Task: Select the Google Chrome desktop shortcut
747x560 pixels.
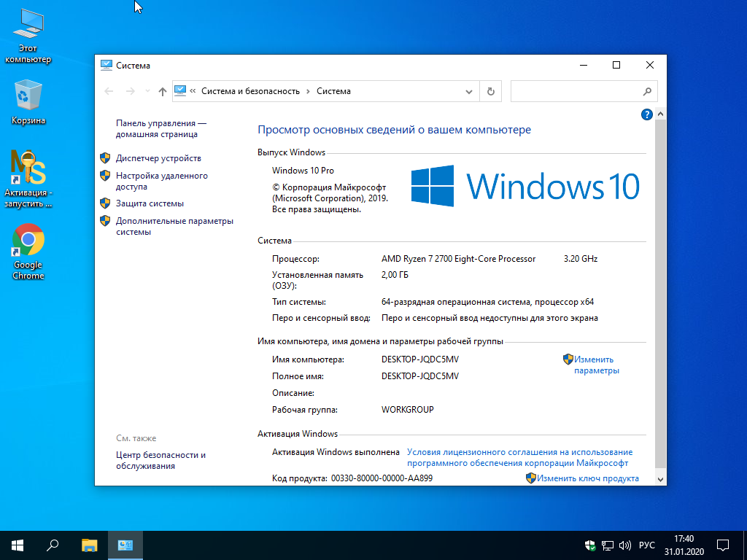Action: pos(28,252)
